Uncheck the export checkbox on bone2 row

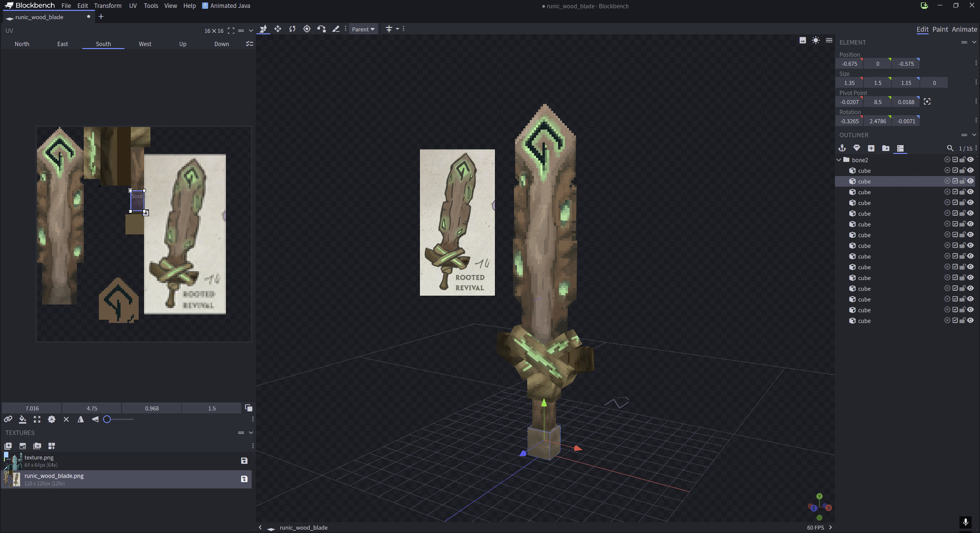coord(955,160)
